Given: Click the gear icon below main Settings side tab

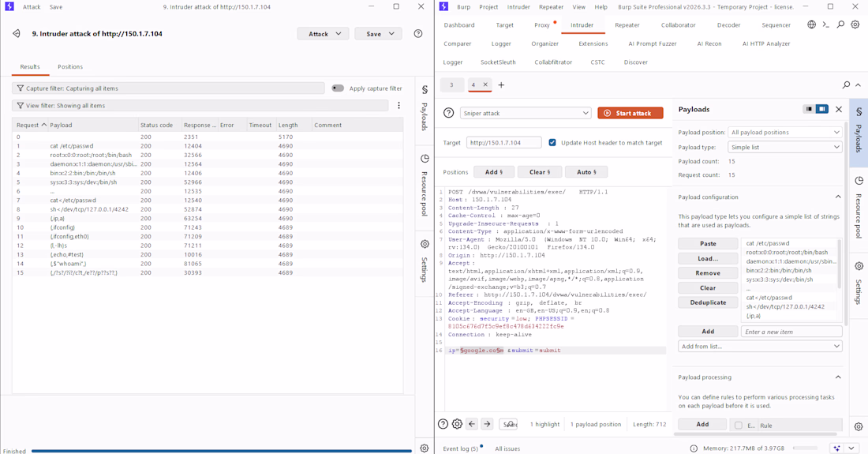Looking at the screenshot, I should click(858, 426).
